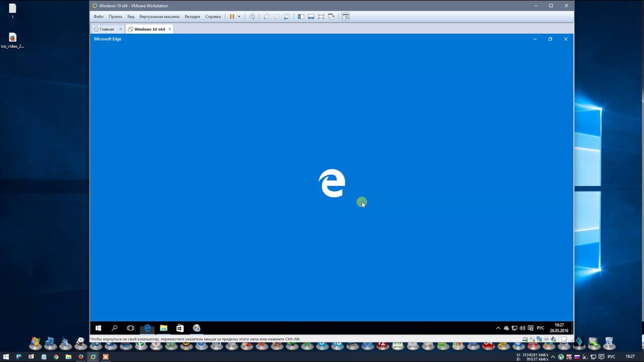Open the guest Windows Start menu
The width and height of the screenshot is (644, 362).
(x=98, y=328)
